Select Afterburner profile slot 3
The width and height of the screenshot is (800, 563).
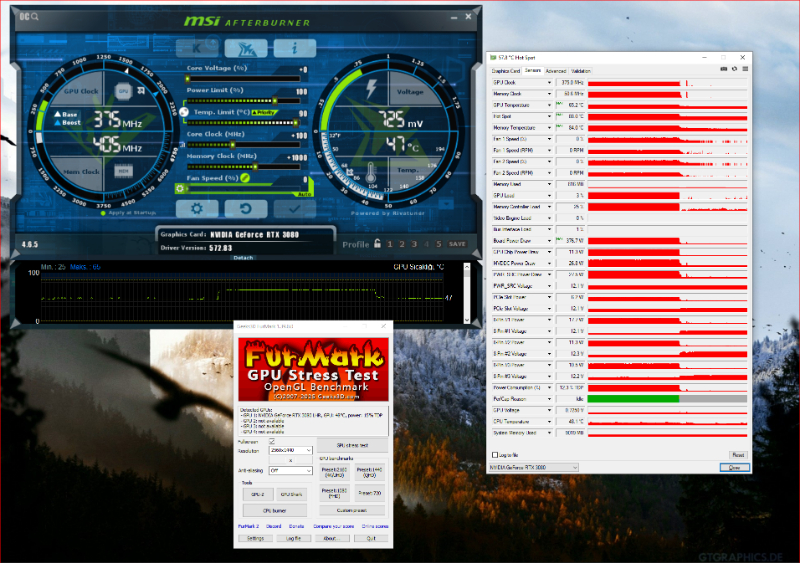(414, 244)
